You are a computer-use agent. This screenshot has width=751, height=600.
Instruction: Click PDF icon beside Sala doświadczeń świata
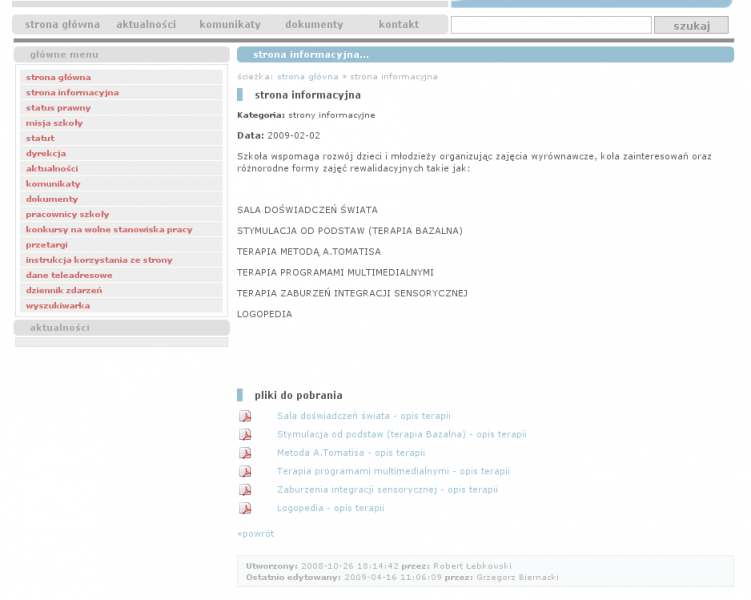(244, 416)
